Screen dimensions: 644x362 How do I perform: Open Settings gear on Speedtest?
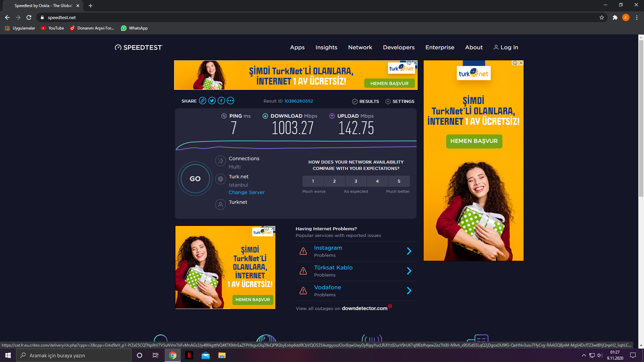[x=388, y=102]
